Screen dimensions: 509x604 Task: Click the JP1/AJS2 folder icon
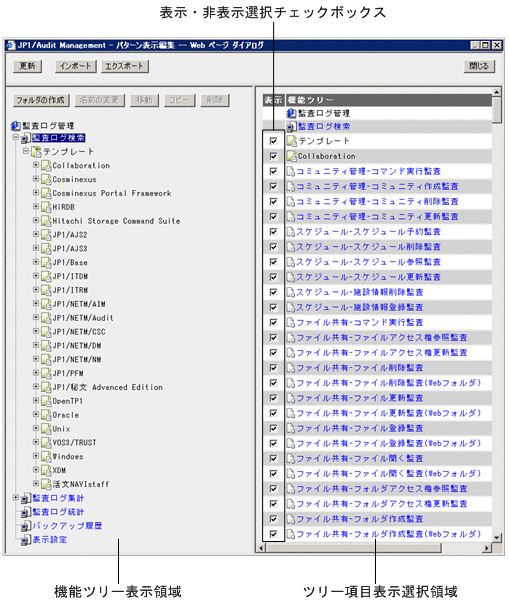[x=46, y=235]
